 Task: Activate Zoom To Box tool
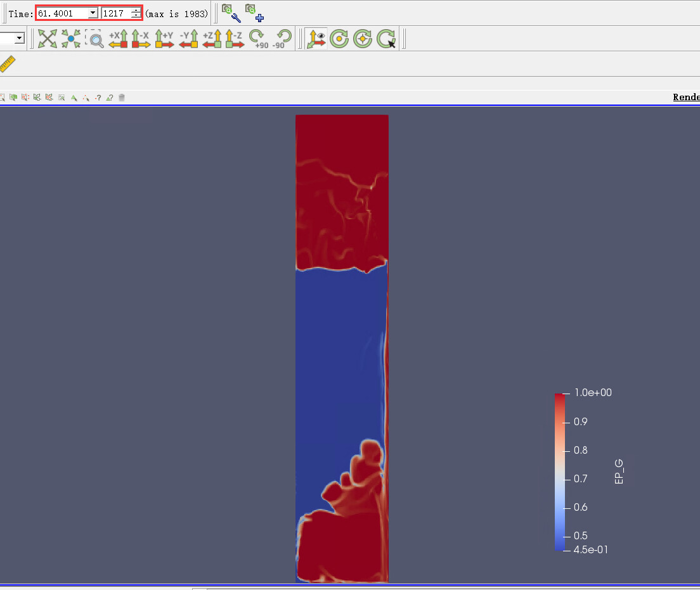(x=94, y=39)
